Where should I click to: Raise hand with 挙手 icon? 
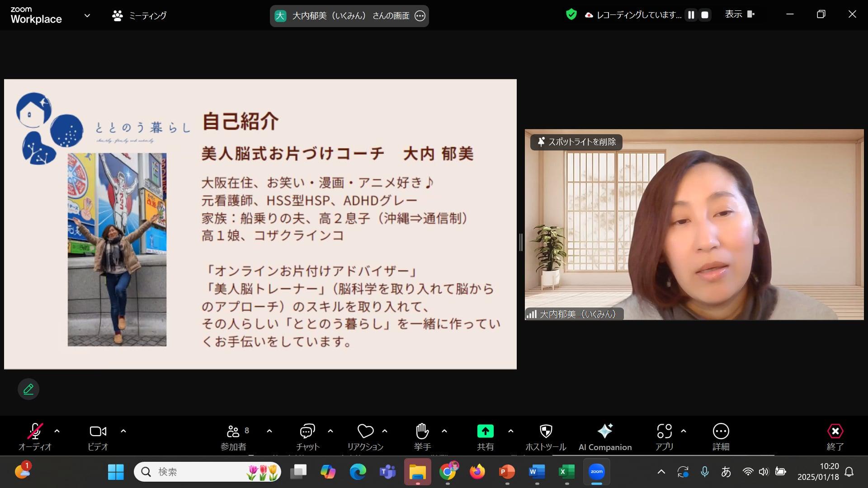point(422,436)
